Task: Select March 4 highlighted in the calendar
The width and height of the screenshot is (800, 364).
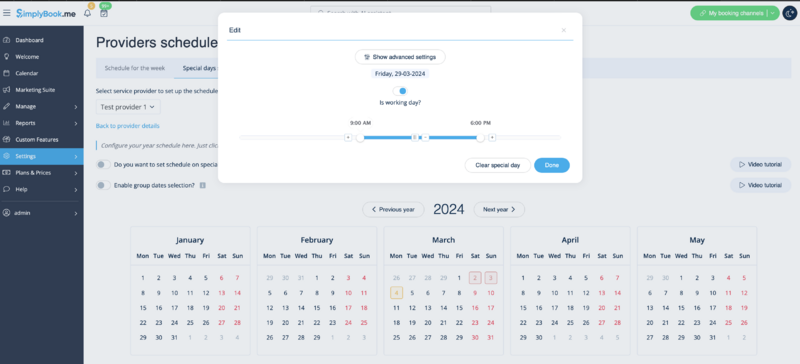Action: tap(396, 293)
